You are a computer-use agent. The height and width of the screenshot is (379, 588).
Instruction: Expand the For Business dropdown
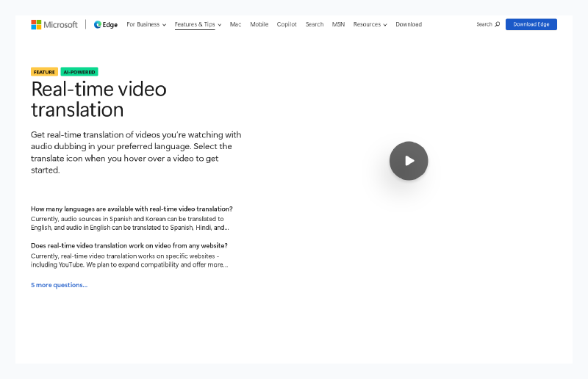click(x=146, y=24)
